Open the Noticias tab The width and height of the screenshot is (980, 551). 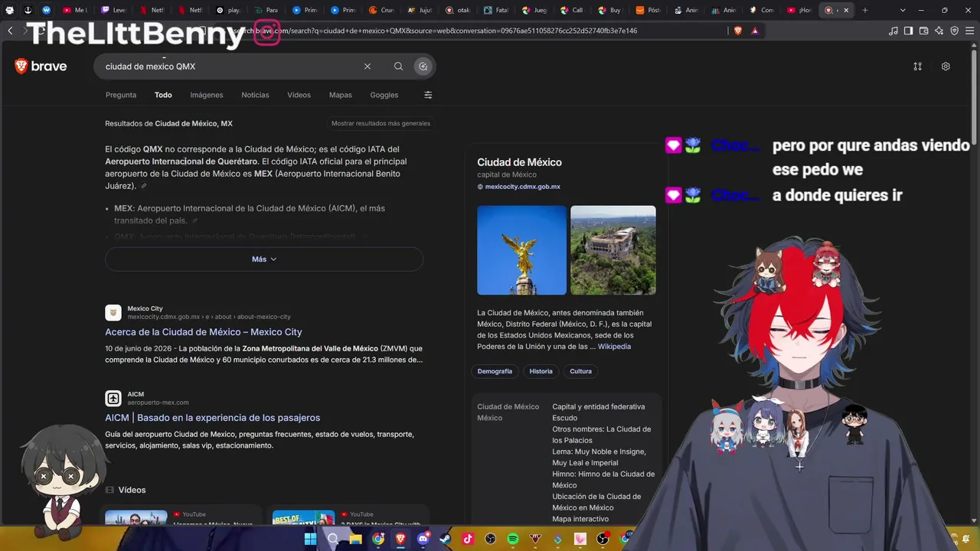pyautogui.click(x=255, y=95)
